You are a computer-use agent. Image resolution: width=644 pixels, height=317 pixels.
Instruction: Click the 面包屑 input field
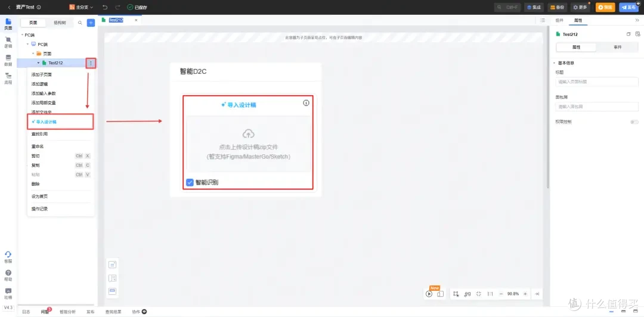coord(597,107)
